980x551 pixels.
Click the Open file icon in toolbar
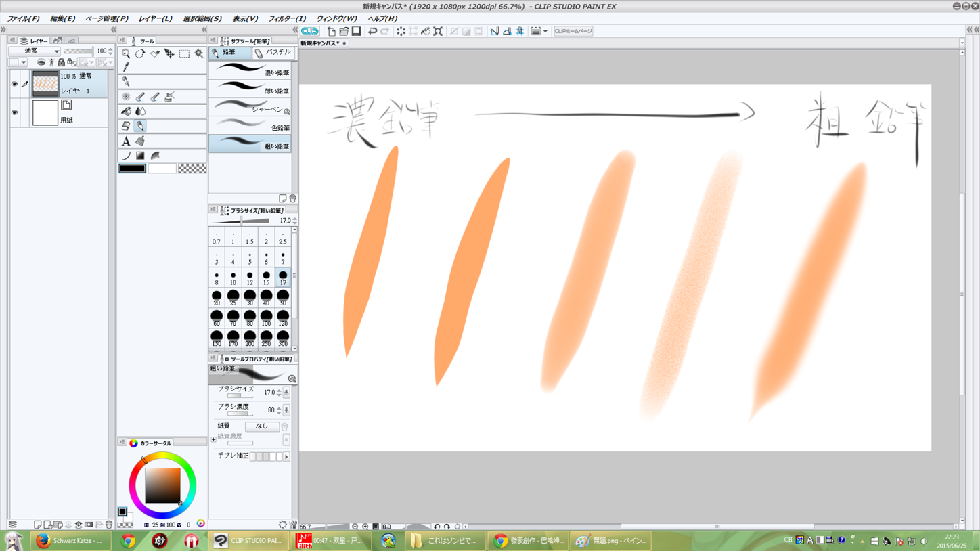[x=344, y=31]
